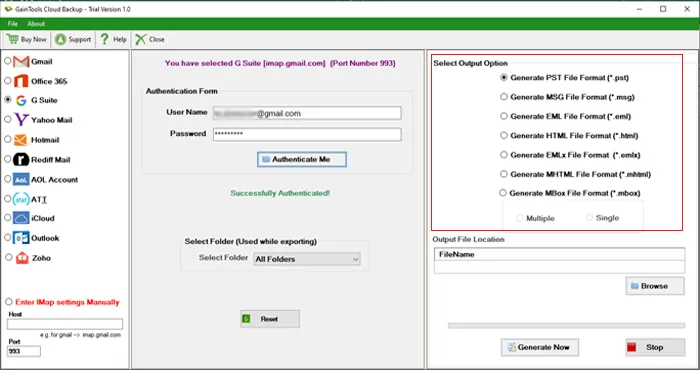Click the Successfully Authenticated! status text
This screenshot has width=700, height=370.
(x=280, y=193)
